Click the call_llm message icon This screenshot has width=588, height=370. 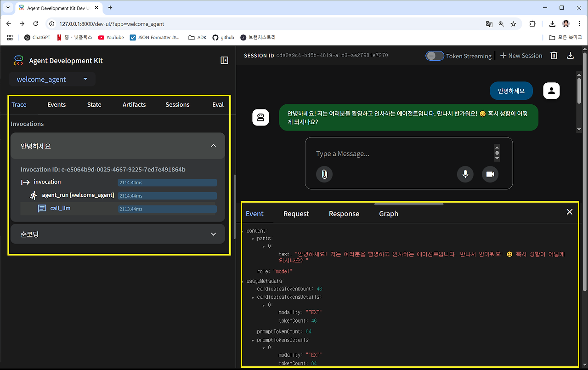(x=42, y=209)
